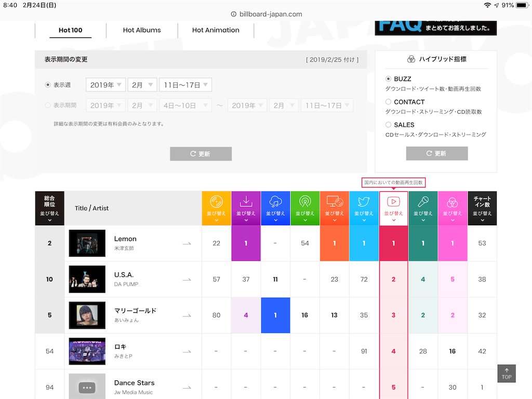Select the 表示期間 radio button

(x=48, y=105)
